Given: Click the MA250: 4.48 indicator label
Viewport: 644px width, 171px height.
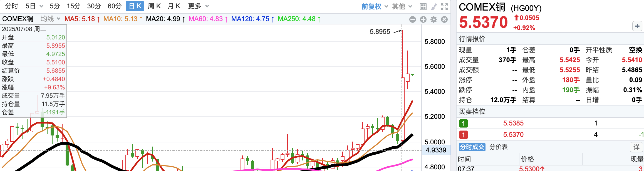Looking at the screenshot, I should coord(299,19).
